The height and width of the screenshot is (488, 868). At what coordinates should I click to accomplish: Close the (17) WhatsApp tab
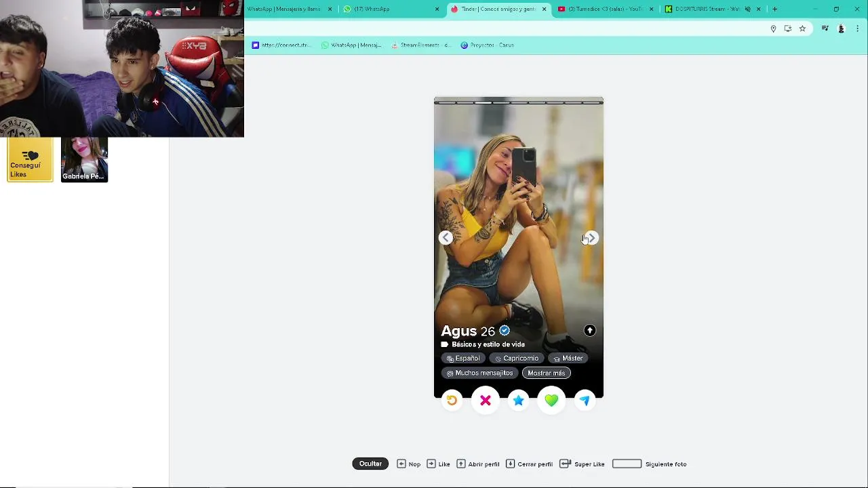point(437,9)
